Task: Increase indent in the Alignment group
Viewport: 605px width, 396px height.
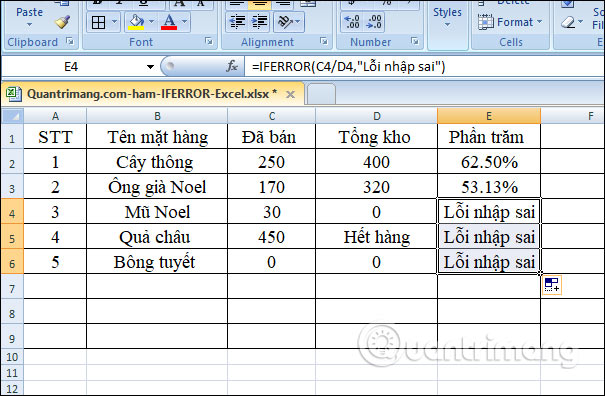Action: pyautogui.click(x=260, y=22)
